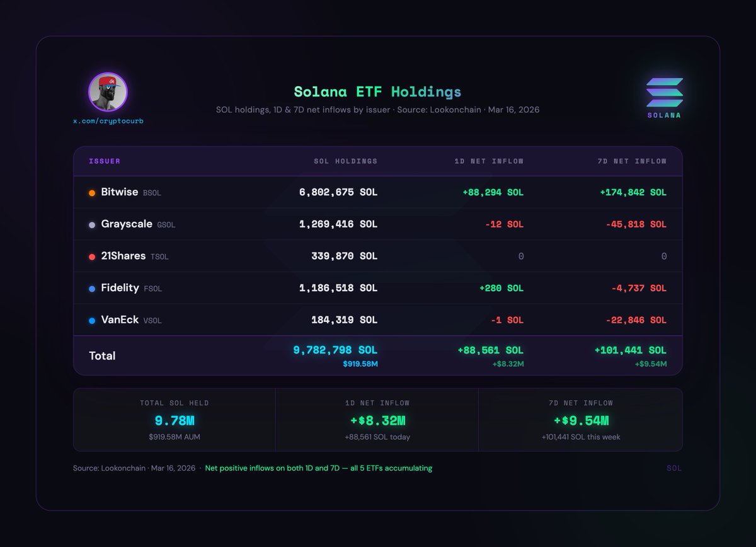Select the Bitwise BSOL row name

click(x=120, y=192)
